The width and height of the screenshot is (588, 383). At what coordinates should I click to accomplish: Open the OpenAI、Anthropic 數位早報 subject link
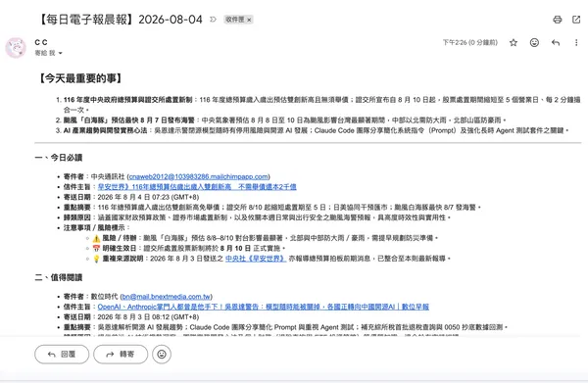[264, 307]
